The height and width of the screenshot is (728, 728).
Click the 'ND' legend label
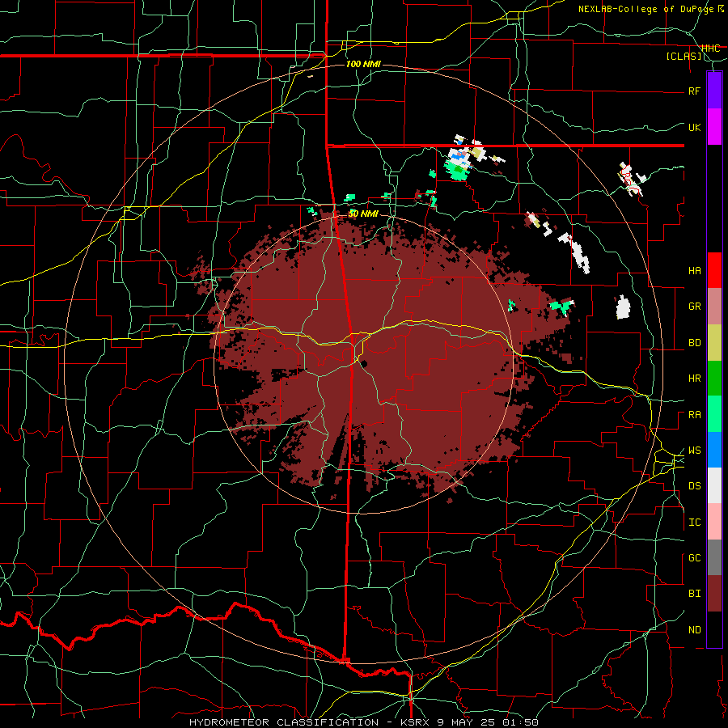pos(694,630)
